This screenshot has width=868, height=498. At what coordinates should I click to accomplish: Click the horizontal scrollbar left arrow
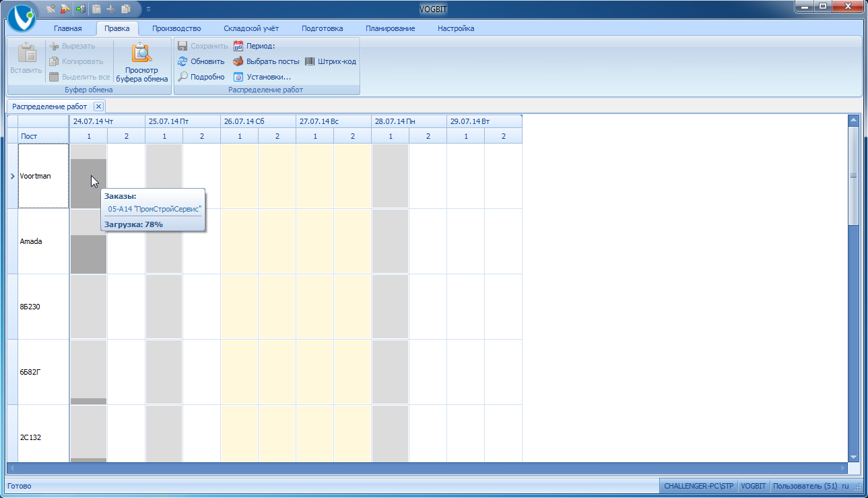[x=11, y=468]
